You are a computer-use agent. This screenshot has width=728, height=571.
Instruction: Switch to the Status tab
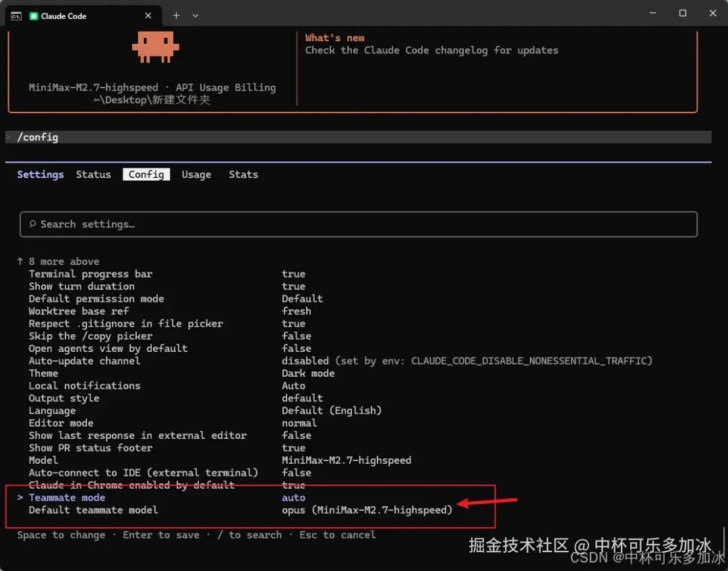click(x=93, y=175)
